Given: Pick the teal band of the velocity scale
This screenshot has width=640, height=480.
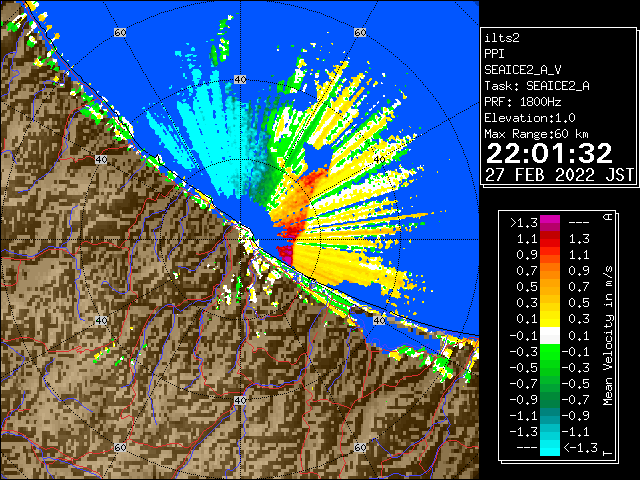Looking at the screenshot, I should tap(550, 416).
